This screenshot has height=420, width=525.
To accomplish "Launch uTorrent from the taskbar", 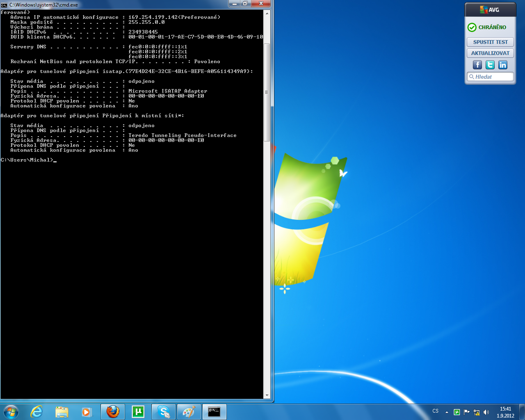I will click(138, 412).
